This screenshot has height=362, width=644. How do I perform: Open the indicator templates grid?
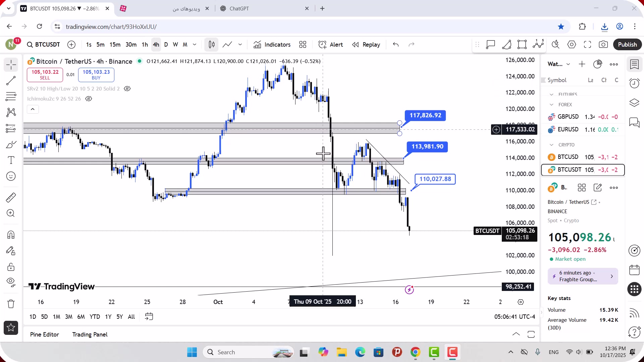303,45
